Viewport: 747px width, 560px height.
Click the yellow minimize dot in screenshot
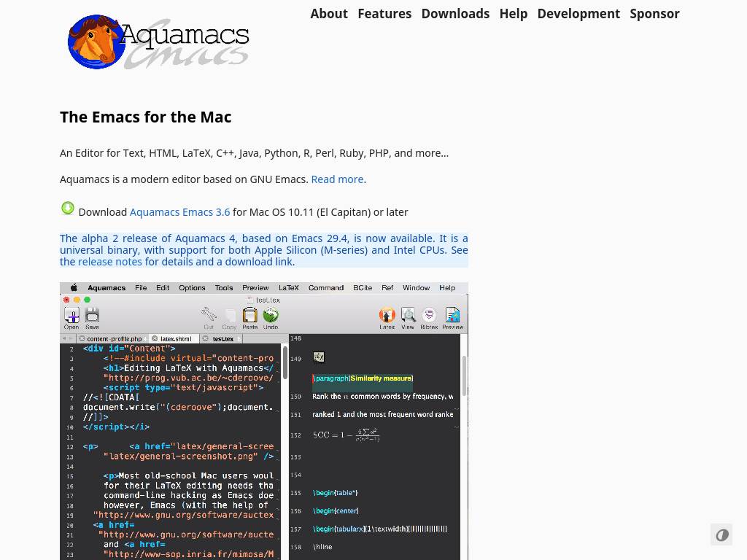[77, 300]
